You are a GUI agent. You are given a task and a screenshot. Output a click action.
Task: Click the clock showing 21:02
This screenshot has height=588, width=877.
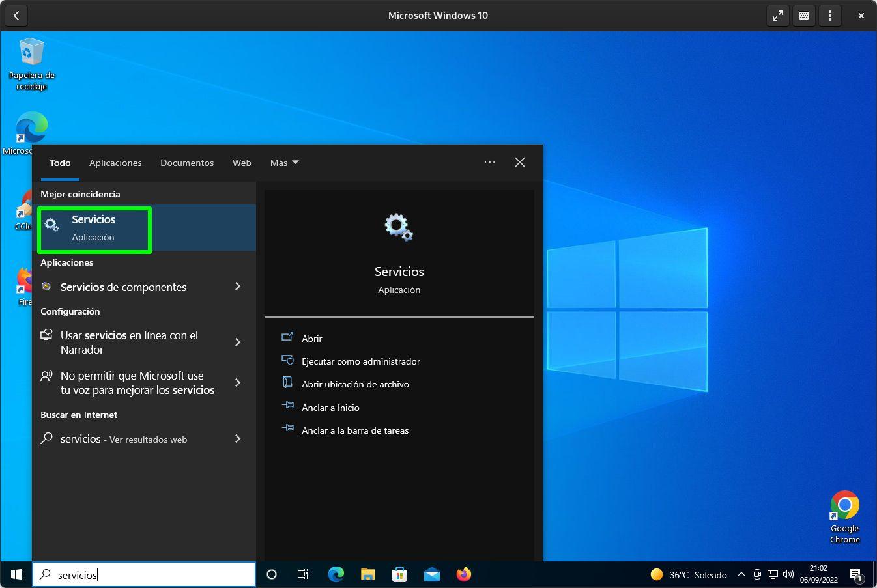click(x=819, y=574)
